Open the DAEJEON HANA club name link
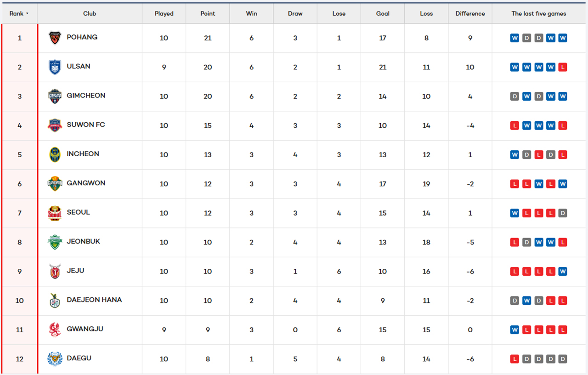 [x=94, y=300]
